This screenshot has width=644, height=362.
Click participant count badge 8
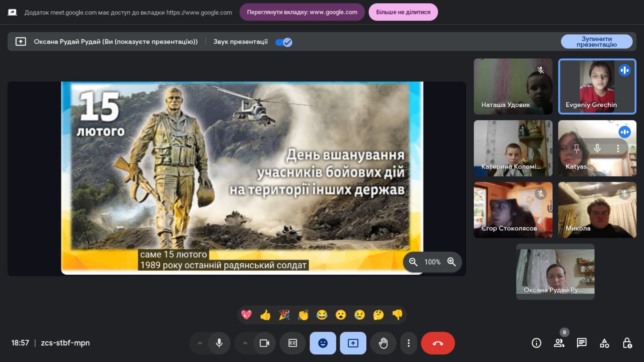click(564, 332)
